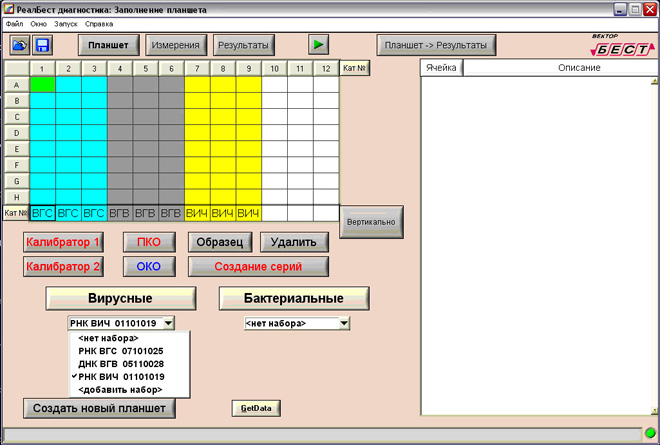Choose <добавить набор> from the list
Screen dimensions: 660x445
point(130,390)
